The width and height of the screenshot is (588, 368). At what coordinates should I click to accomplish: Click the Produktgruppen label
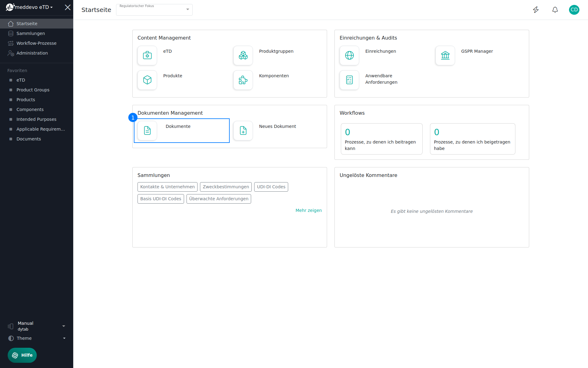click(x=276, y=51)
